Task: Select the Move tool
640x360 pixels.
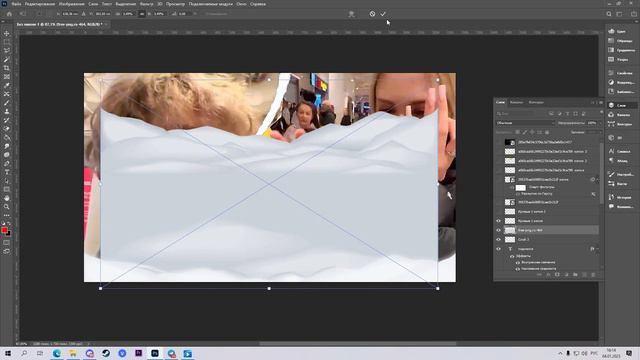Action: point(7,33)
